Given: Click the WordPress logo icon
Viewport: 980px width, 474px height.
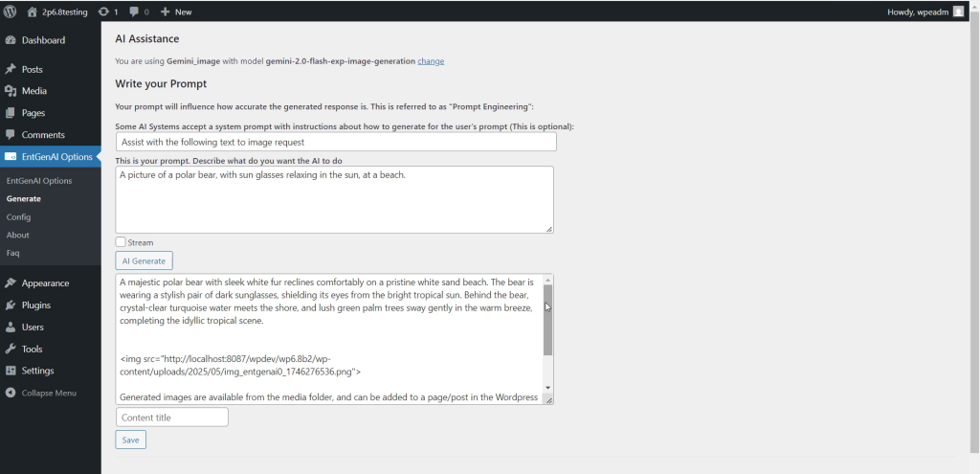Looking at the screenshot, I should coord(10,11).
